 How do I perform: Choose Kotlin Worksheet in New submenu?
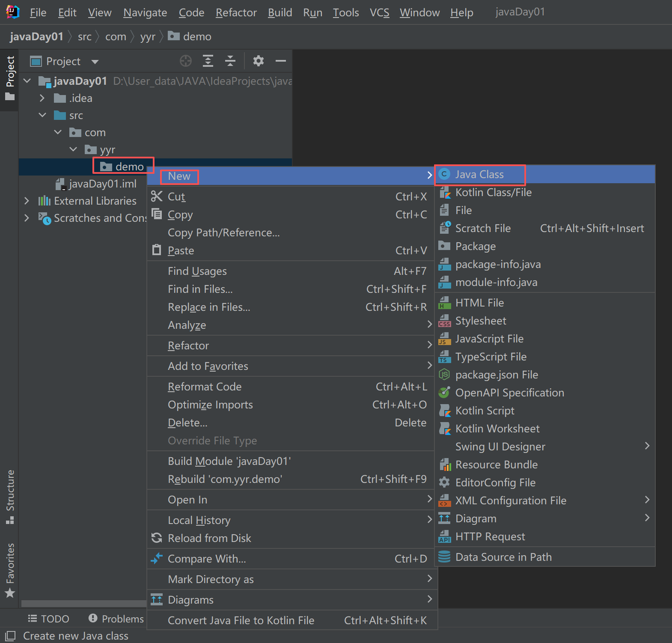click(545, 429)
